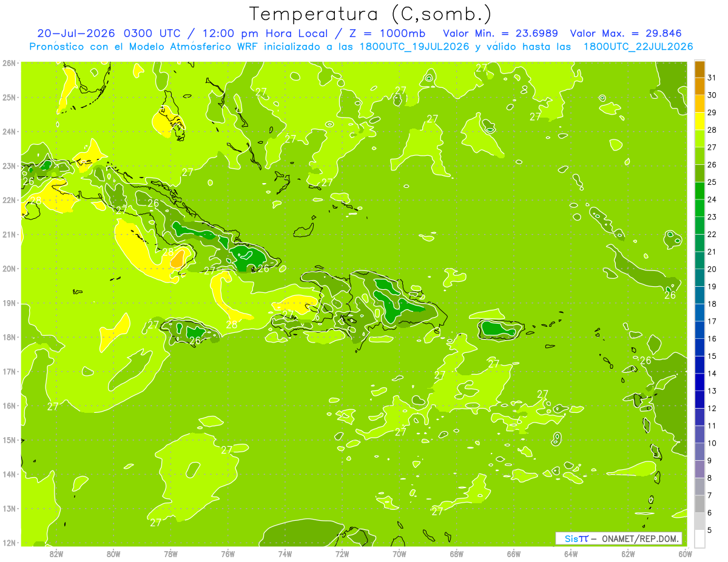Screen dimensions: 728x562
Task: Click the 16N latitude axis label
Action: point(8,406)
